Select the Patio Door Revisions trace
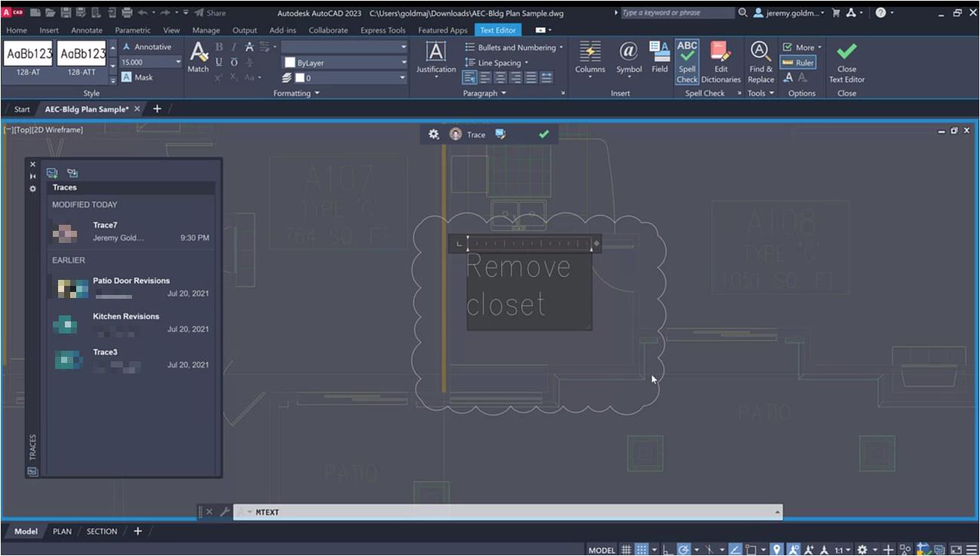The image size is (980, 556). pos(131,287)
